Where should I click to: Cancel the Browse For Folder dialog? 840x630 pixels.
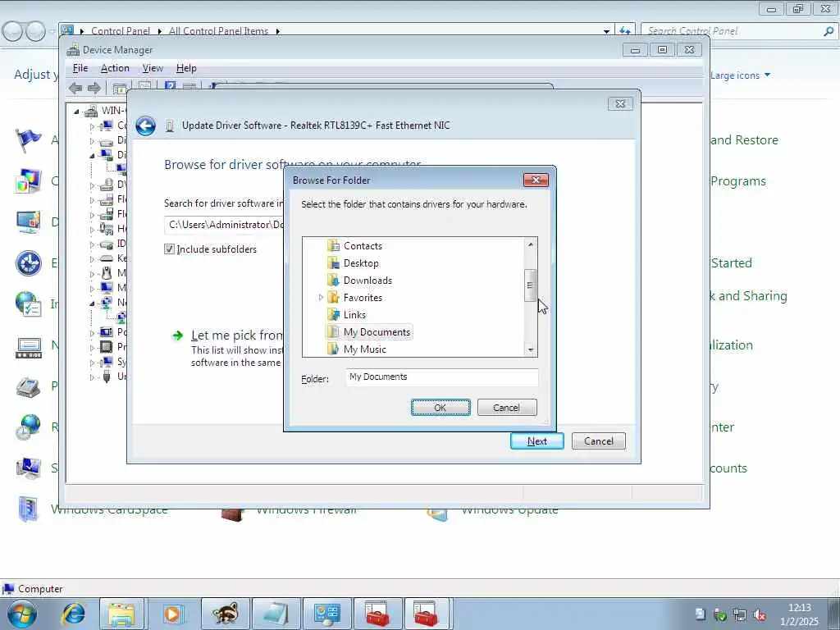[x=506, y=408]
